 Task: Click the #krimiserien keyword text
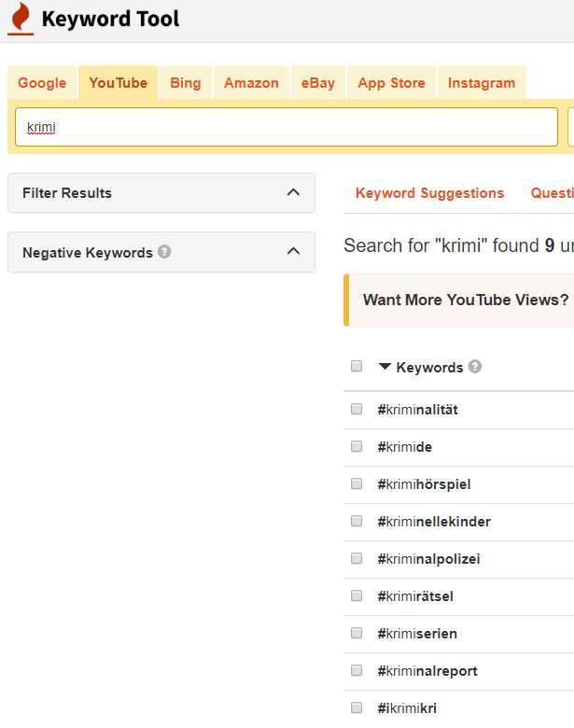click(x=417, y=634)
